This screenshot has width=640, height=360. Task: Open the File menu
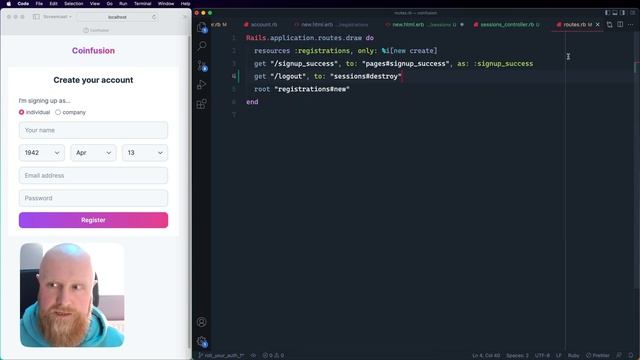(39, 4)
